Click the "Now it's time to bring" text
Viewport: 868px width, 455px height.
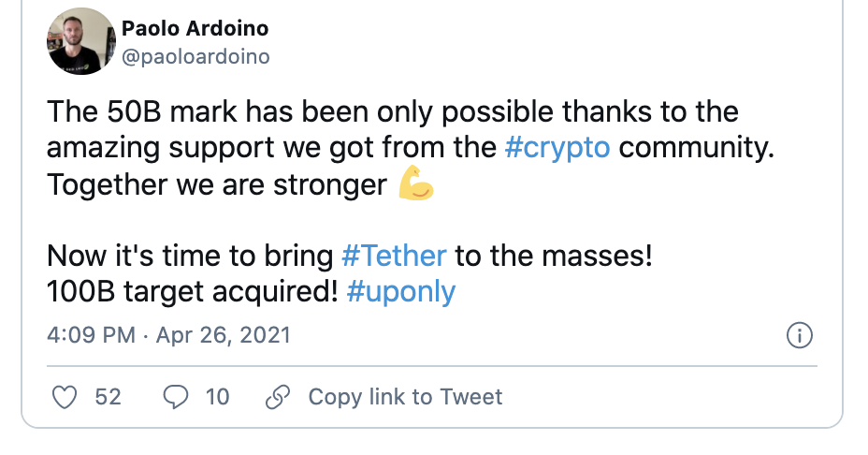[x=190, y=256]
